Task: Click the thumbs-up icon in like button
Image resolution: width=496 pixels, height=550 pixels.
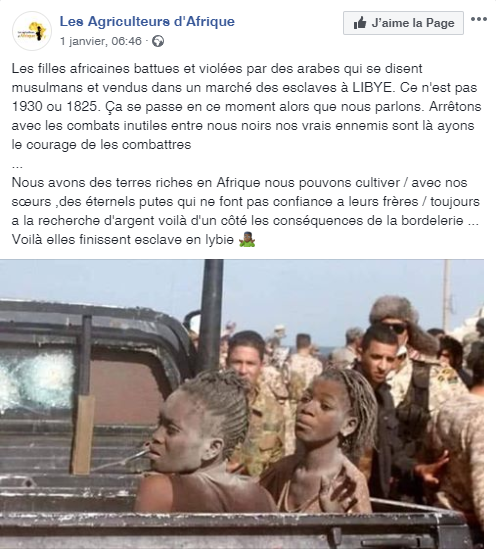Action: [360, 23]
